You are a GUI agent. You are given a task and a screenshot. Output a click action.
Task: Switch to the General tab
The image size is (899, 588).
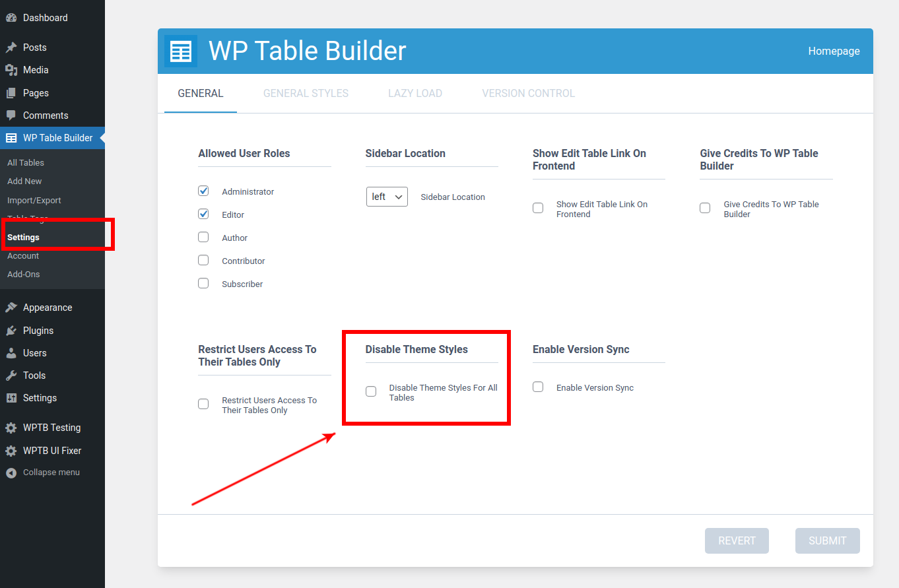click(201, 93)
